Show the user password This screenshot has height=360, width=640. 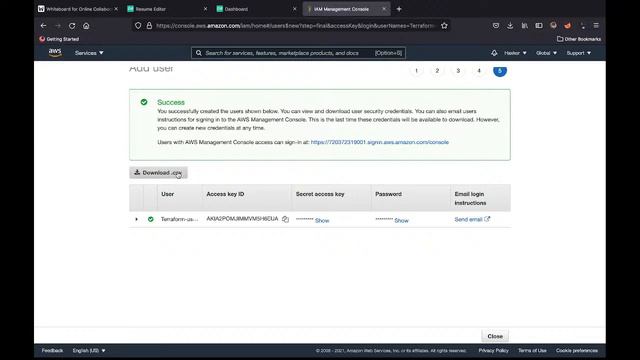pyautogui.click(x=401, y=220)
